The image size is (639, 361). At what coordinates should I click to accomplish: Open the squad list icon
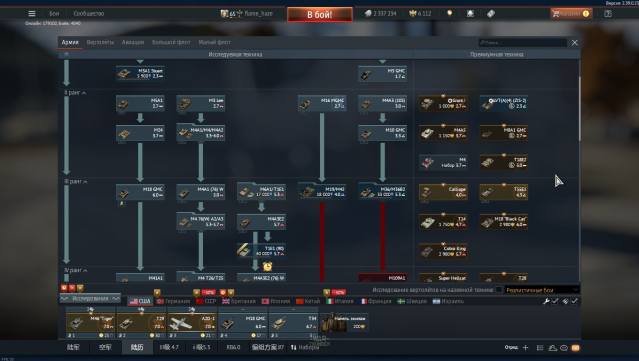coord(540,348)
